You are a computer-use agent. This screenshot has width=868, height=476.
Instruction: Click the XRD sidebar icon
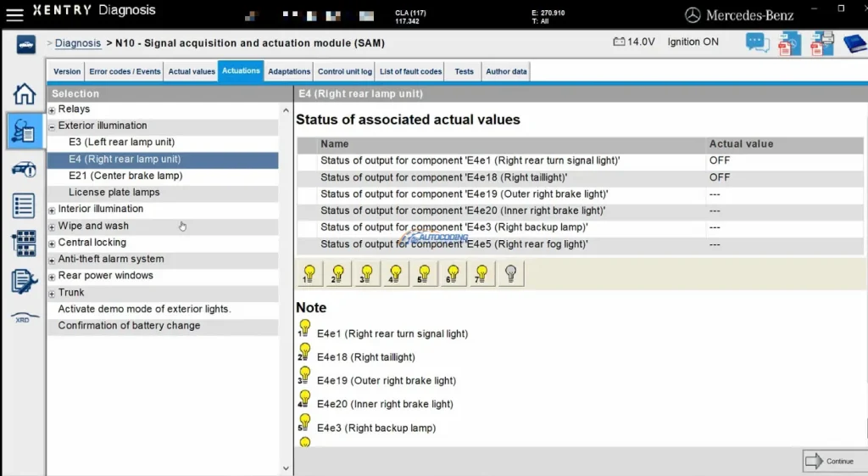tap(24, 318)
